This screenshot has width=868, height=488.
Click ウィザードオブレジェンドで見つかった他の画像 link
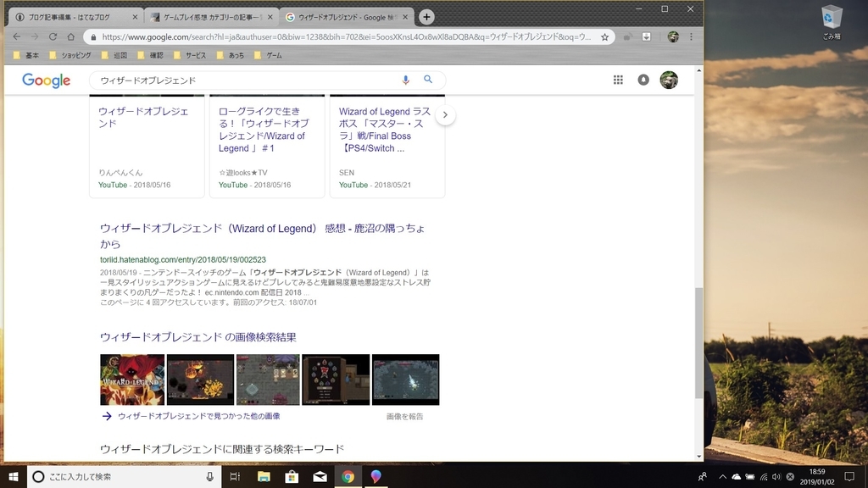[x=198, y=416]
